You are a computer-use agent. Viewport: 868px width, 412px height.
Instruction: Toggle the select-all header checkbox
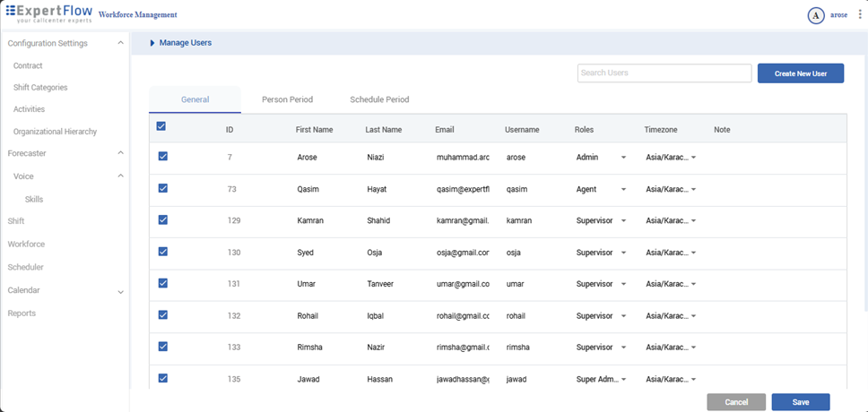161,127
